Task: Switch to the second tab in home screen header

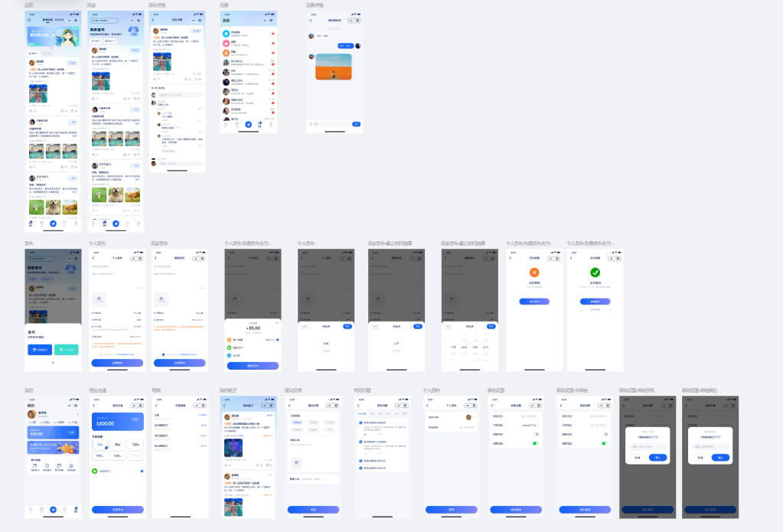Action: pos(60,20)
